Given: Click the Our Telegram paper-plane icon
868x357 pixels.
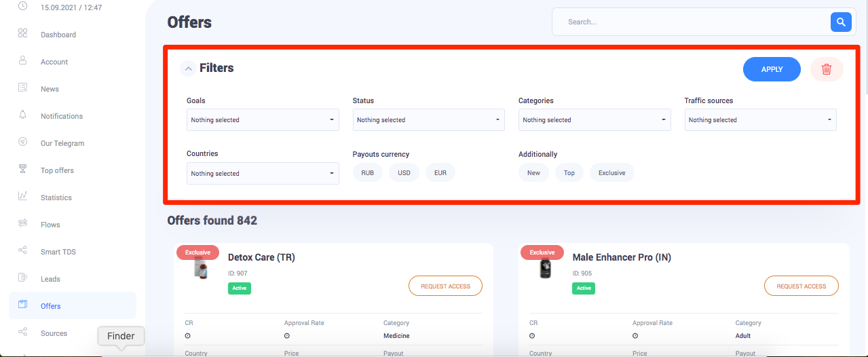Looking at the screenshot, I should click(22, 142).
